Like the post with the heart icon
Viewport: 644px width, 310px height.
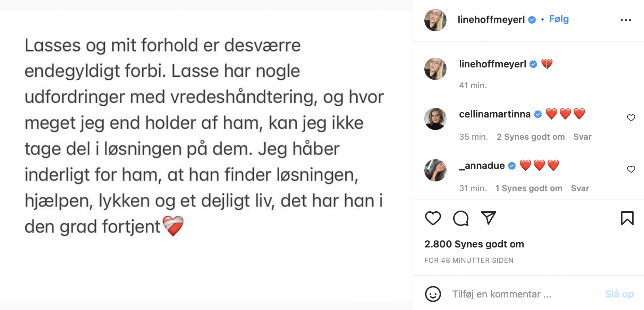[433, 218]
